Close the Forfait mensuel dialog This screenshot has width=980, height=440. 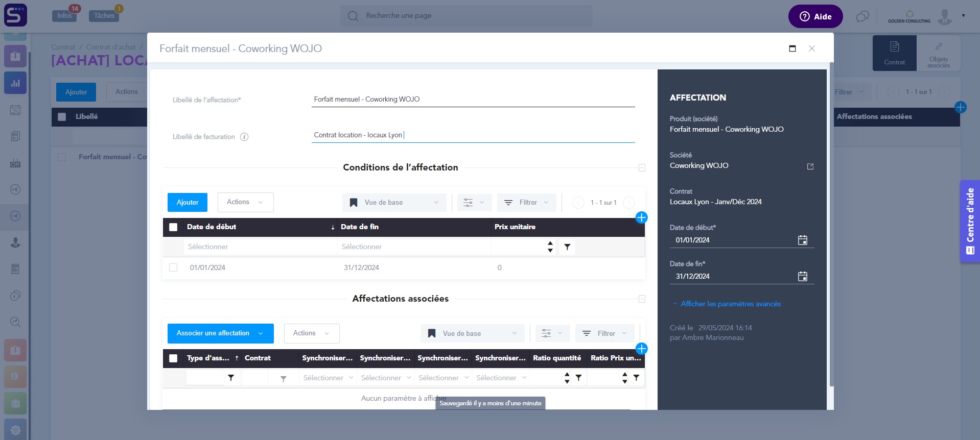click(812, 48)
